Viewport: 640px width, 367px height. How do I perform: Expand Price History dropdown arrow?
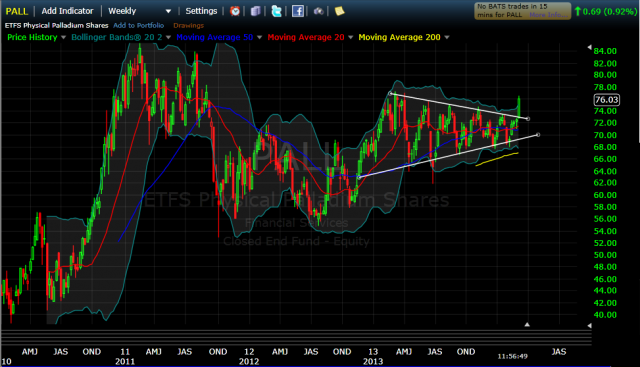coord(63,38)
